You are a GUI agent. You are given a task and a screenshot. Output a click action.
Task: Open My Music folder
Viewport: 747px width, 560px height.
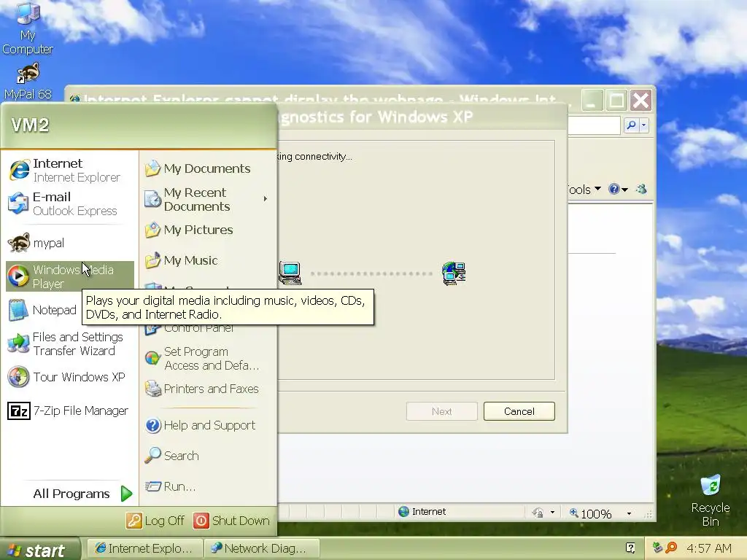206,260
